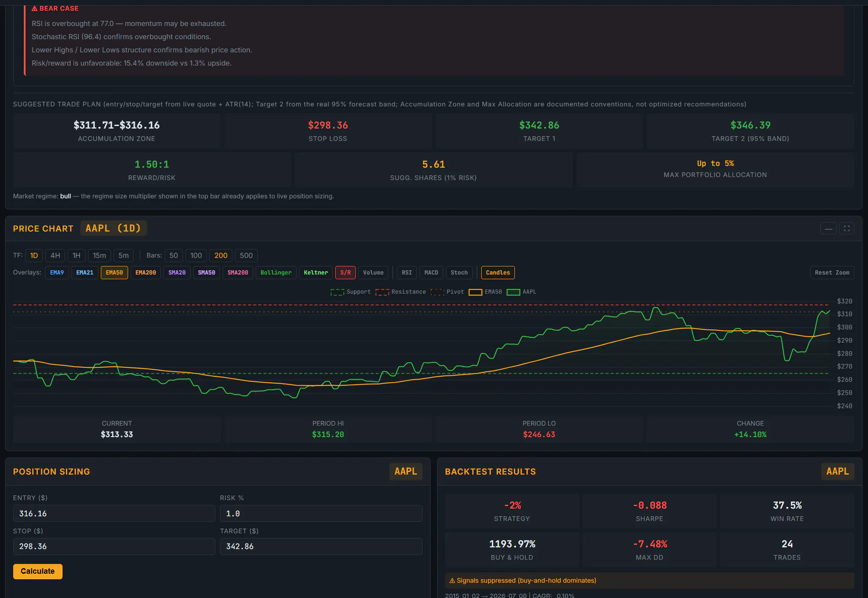The height and width of the screenshot is (598, 868).
Task: Switch timeframe to 4H
Action: pos(55,255)
